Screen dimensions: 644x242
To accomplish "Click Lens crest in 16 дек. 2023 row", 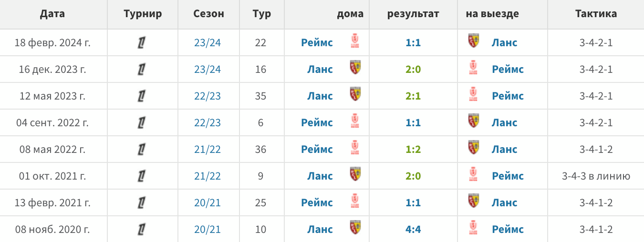I will [354, 67].
